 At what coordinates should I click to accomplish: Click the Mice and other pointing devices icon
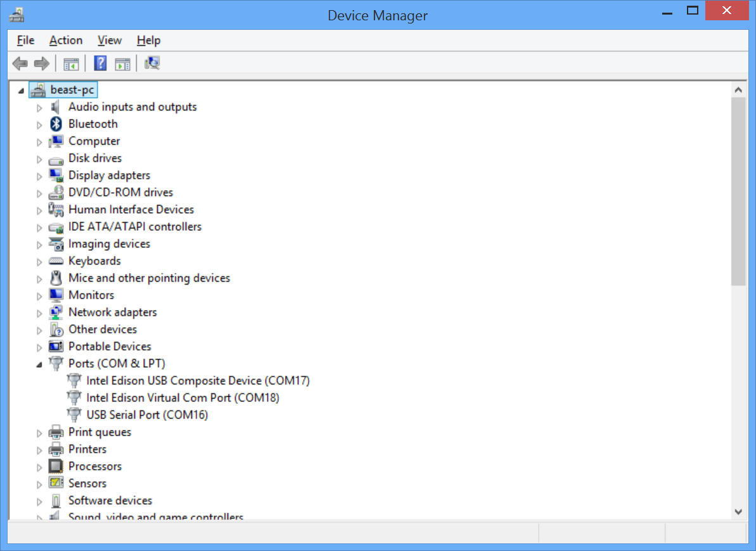(56, 278)
